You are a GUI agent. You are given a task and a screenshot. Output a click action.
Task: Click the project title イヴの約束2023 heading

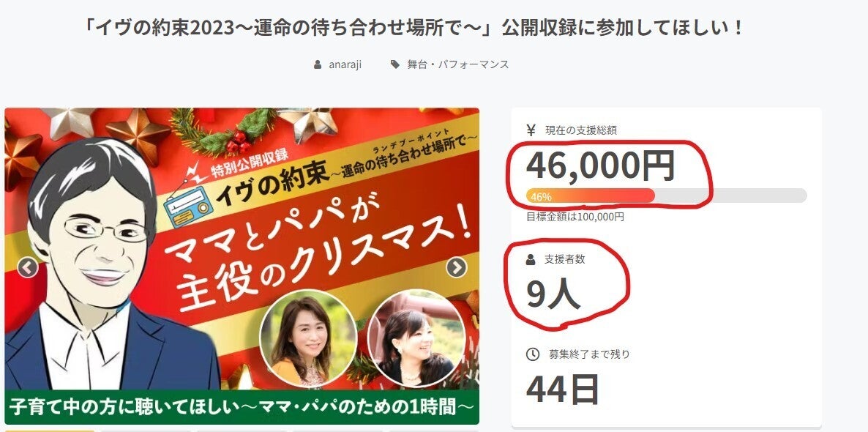click(x=411, y=28)
